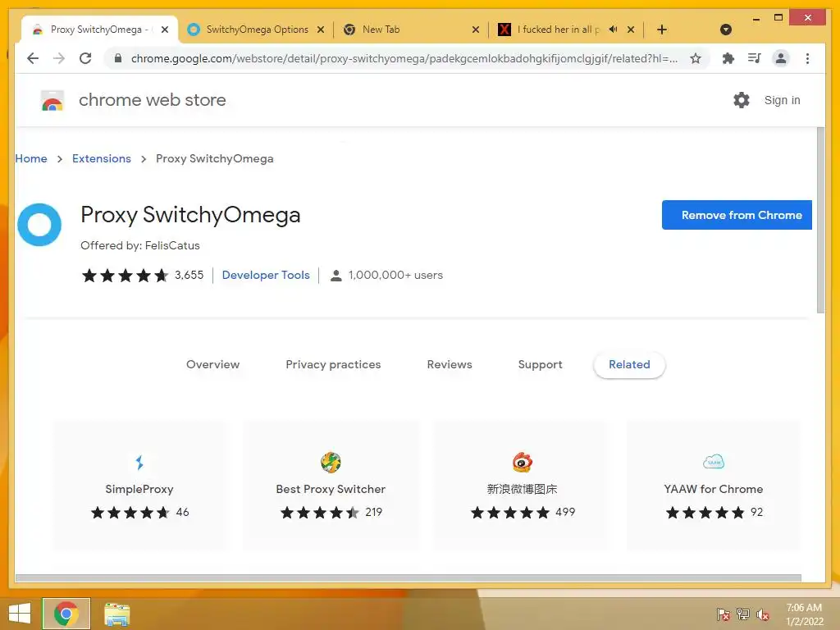Click Remove from Chrome button
The height and width of the screenshot is (630, 840).
coord(737,215)
